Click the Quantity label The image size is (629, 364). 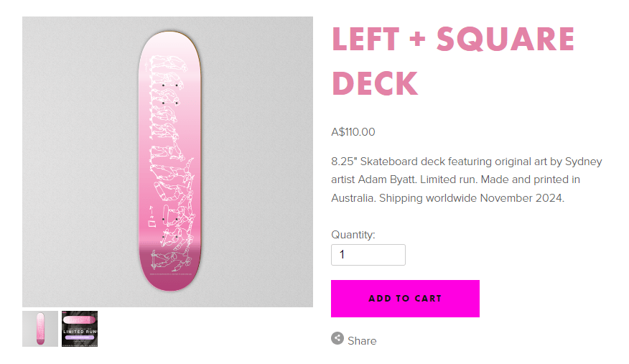pos(353,235)
